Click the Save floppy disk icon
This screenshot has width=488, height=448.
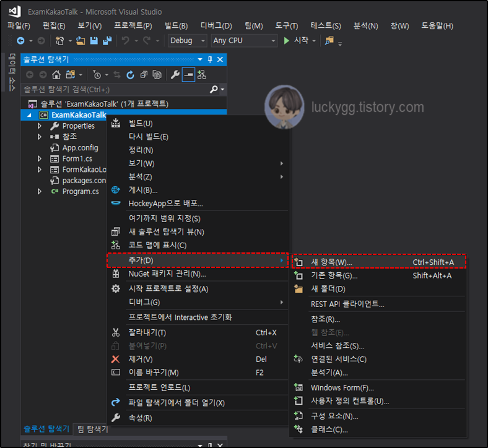click(x=94, y=41)
